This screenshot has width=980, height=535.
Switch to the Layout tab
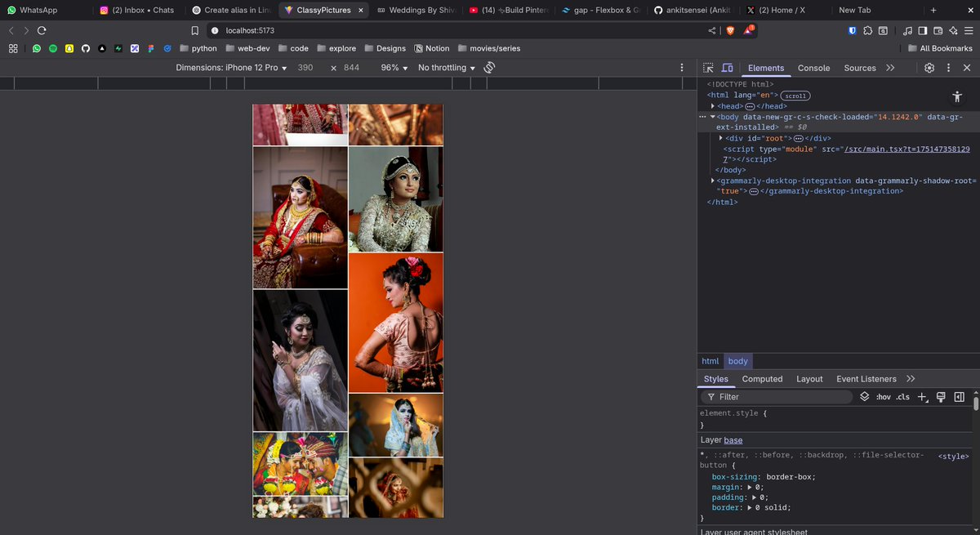coord(809,379)
